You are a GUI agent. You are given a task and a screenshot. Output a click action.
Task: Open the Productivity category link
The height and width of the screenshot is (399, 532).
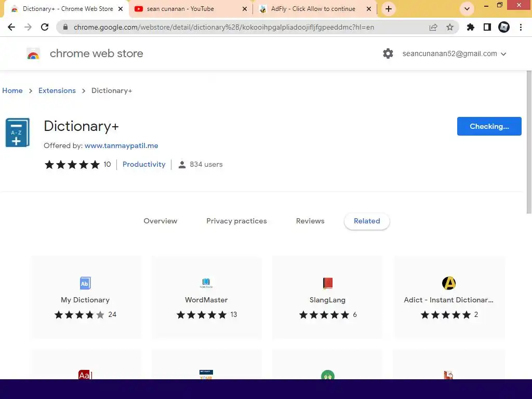tap(144, 164)
